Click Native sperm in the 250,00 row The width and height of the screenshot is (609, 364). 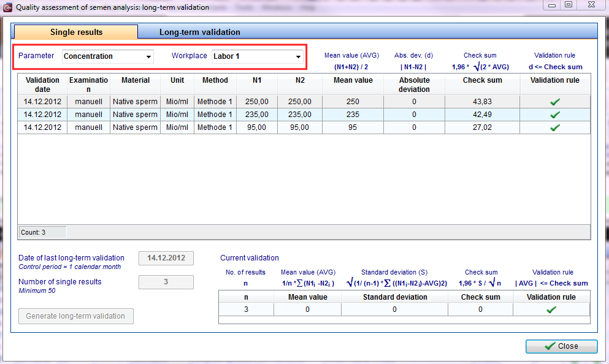point(135,102)
